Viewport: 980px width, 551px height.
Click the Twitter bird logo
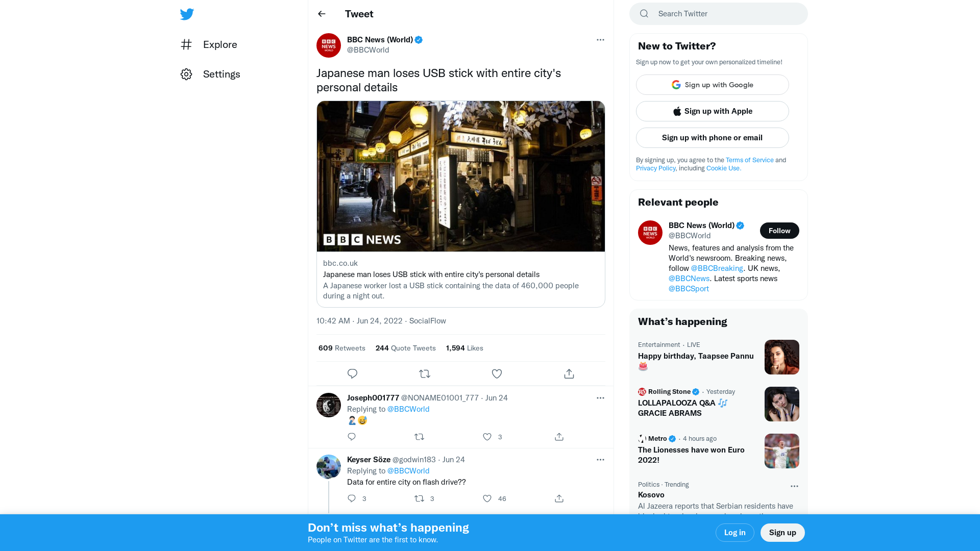187,14
